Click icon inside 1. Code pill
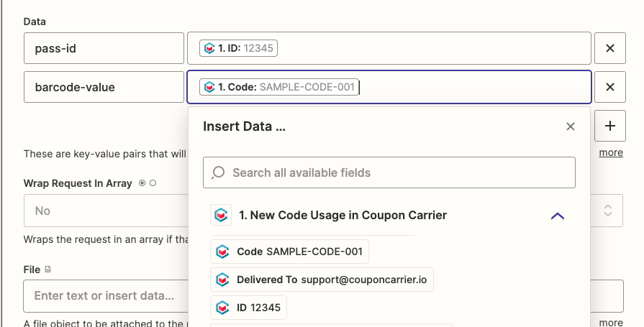This screenshot has height=327, width=644. pos(209,87)
